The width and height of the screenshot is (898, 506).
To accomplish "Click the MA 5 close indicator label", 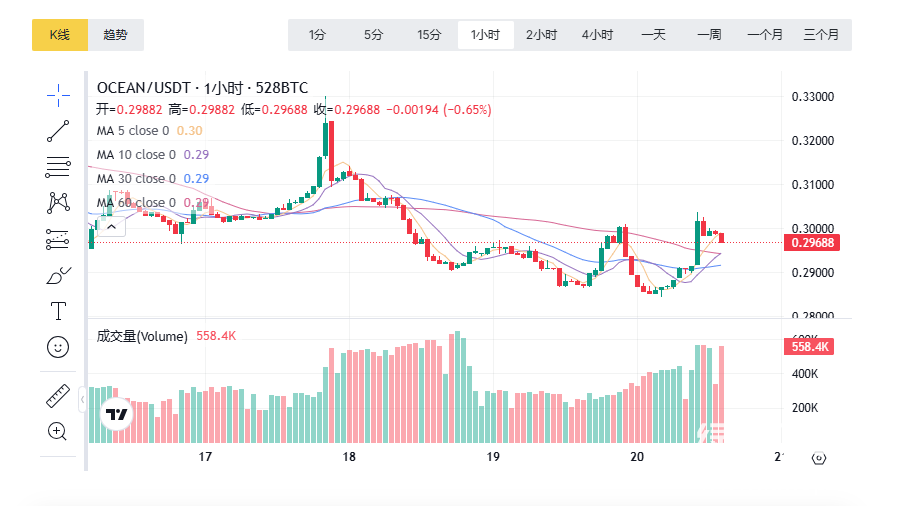I will click(x=135, y=130).
